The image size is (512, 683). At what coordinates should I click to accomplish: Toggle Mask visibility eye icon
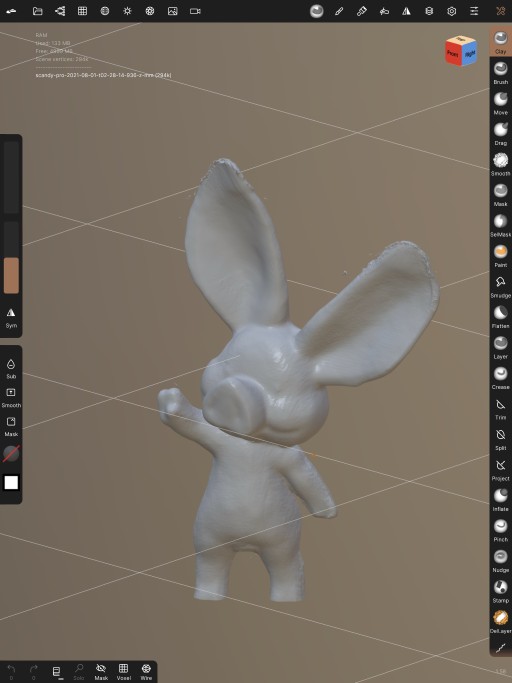[x=101, y=672]
